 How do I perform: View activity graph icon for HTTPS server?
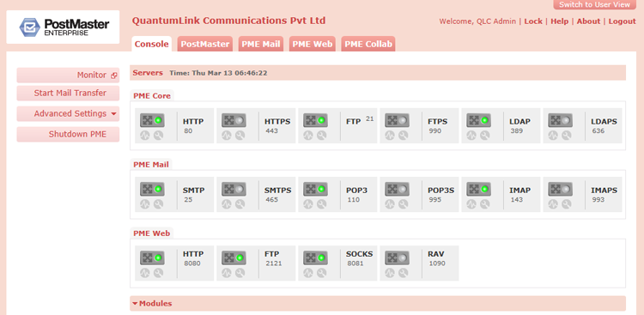tap(227, 135)
